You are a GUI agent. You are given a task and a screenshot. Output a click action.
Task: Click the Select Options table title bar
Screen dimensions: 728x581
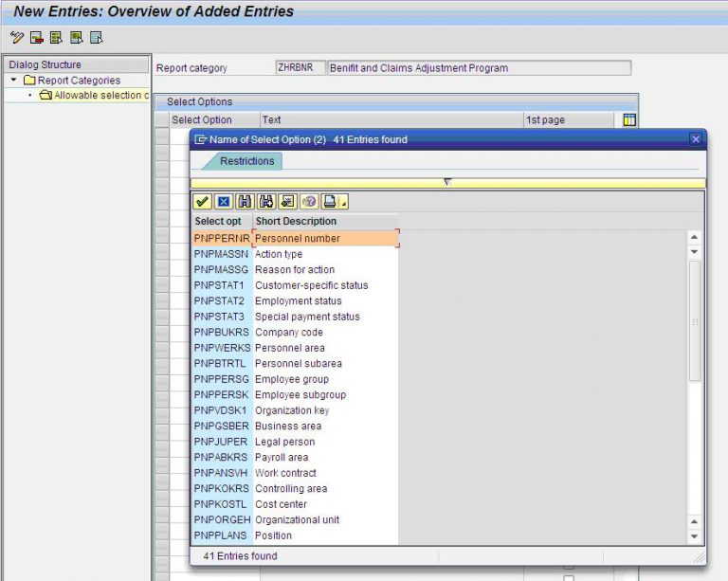coord(396,101)
